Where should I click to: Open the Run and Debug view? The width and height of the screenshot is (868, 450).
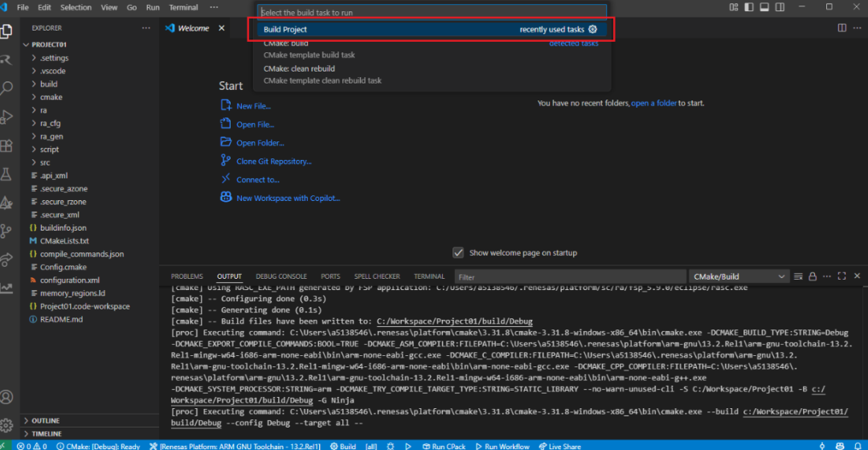click(x=7, y=117)
